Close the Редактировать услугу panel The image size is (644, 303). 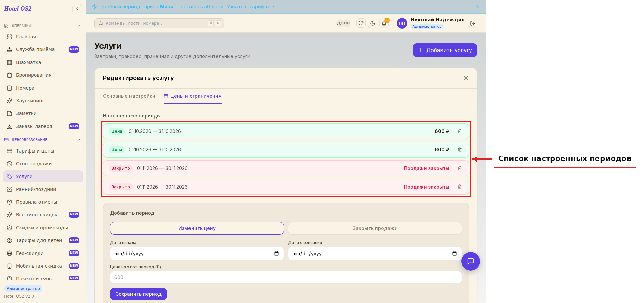click(466, 78)
